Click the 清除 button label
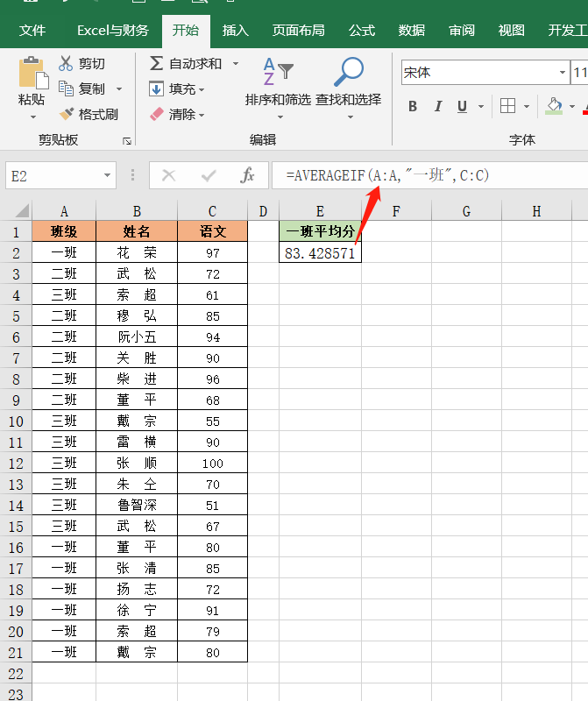This screenshot has width=588, height=701. (182, 115)
